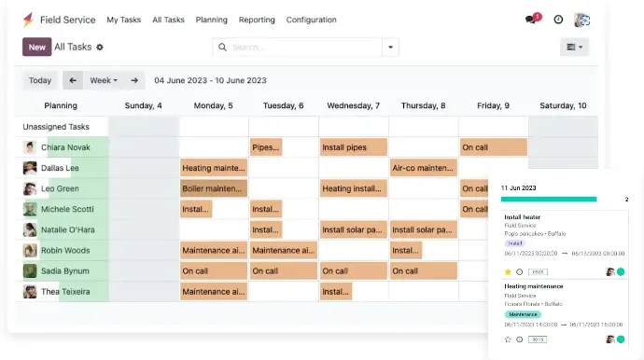
Task: Open the search options dropdown arrow
Action: 390,48
